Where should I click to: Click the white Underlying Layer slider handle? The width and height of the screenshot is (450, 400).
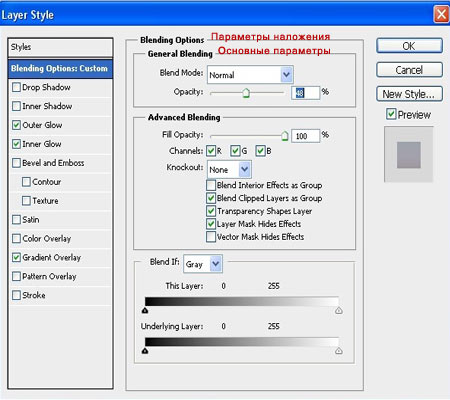click(339, 351)
